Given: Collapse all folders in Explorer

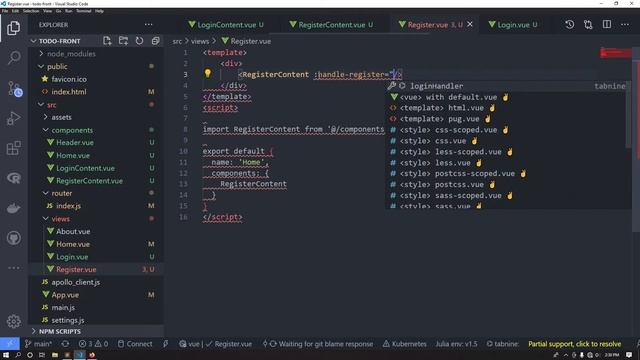Looking at the screenshot, I should (x=156, y=41).
